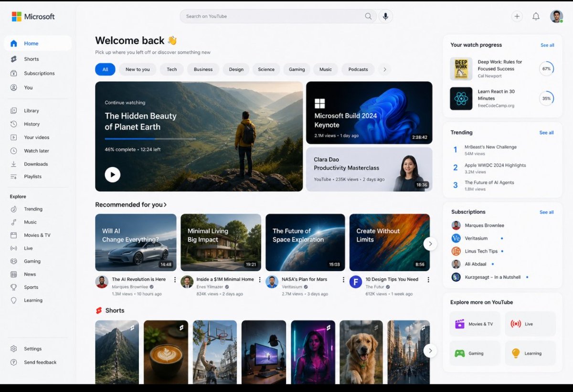Image resolution: width=573 pixels, height=392 pixels.
Task: Open Live explore tile
Action: 530,324
